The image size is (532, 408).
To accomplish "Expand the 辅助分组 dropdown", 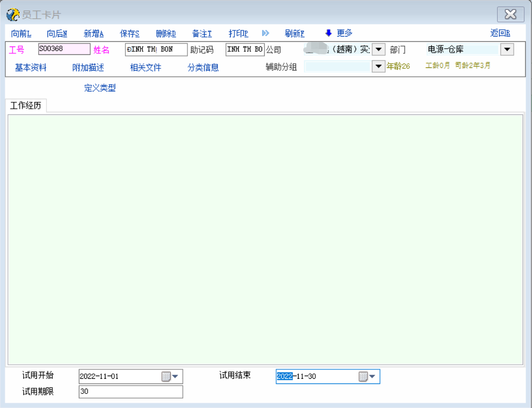I will [379, 67].
